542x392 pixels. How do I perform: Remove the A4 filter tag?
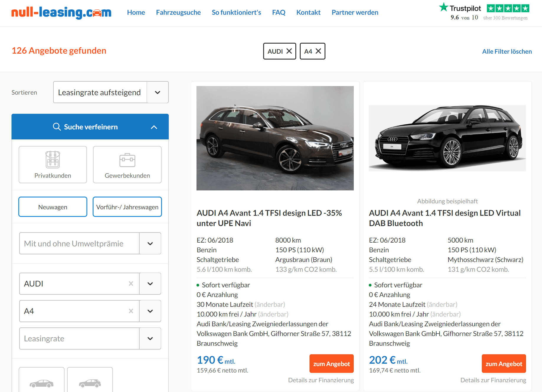pos(318,51)
